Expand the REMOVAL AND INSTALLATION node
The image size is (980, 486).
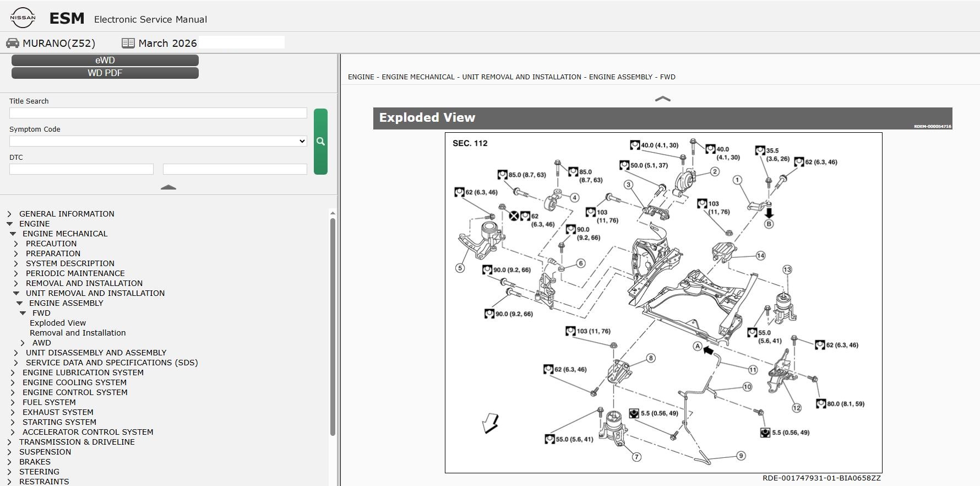[x=16, y=283]
